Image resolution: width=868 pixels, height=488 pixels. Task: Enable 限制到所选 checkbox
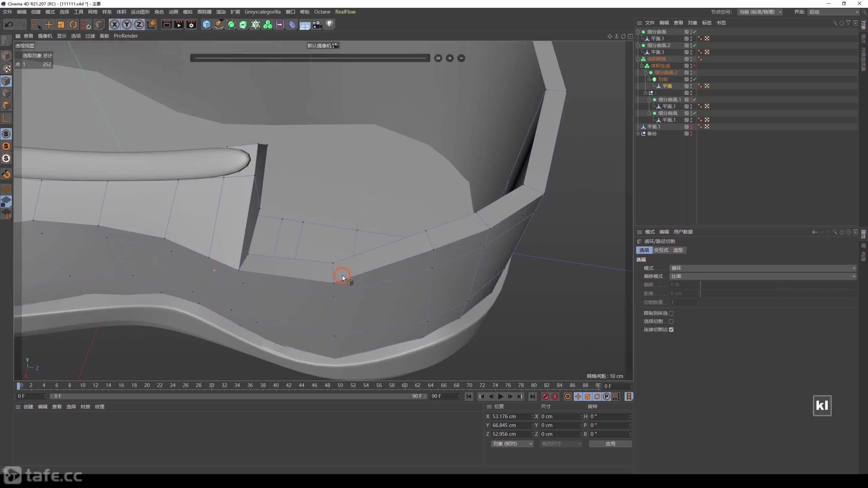tap(671, 313)
